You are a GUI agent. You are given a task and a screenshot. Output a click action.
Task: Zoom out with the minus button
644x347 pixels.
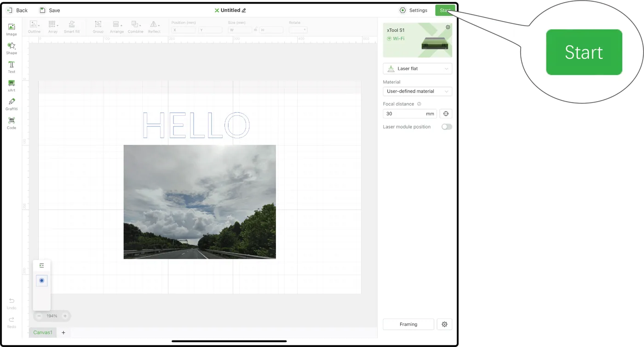coord(39,316)
